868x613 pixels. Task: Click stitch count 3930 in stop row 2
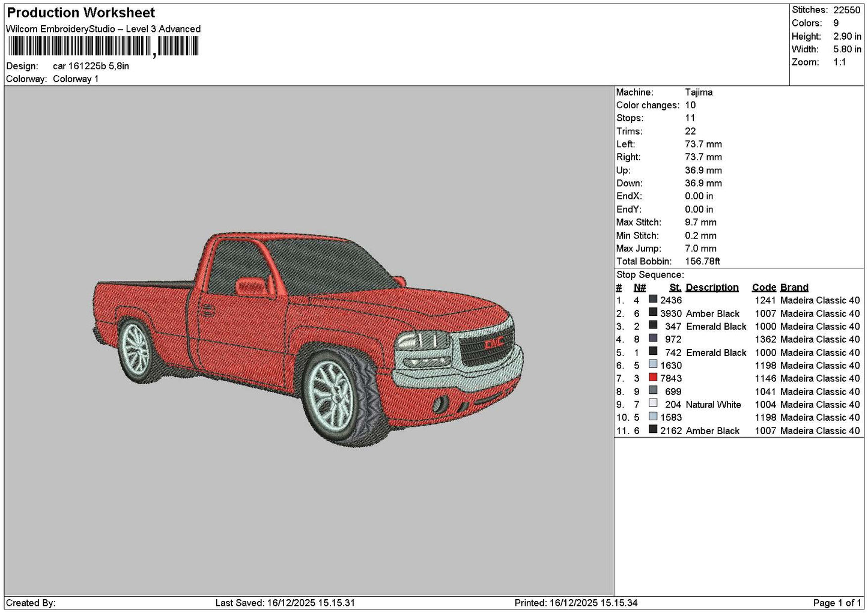click(x=671, y=313)
